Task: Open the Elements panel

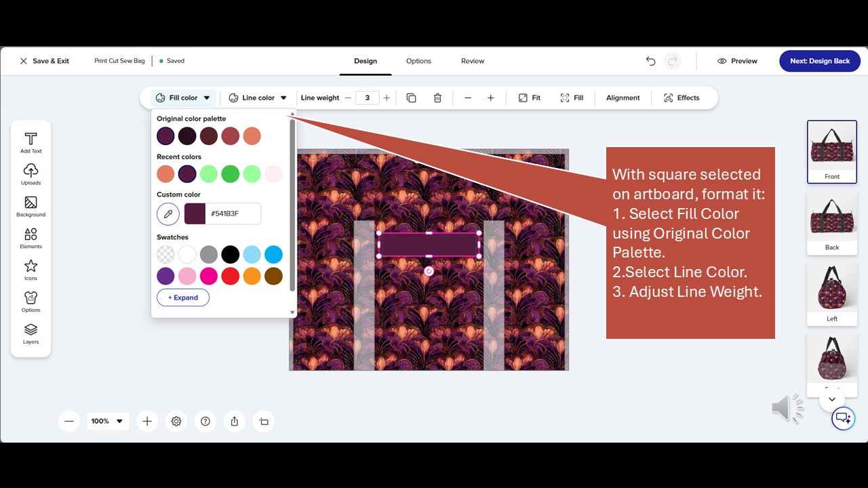Action: (x=31, y=239)
